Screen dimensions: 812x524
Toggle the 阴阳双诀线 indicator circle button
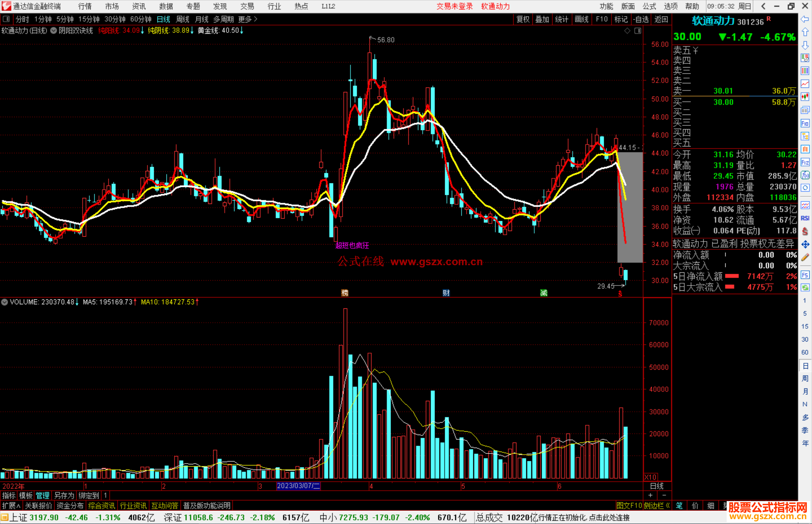(54, 31)
